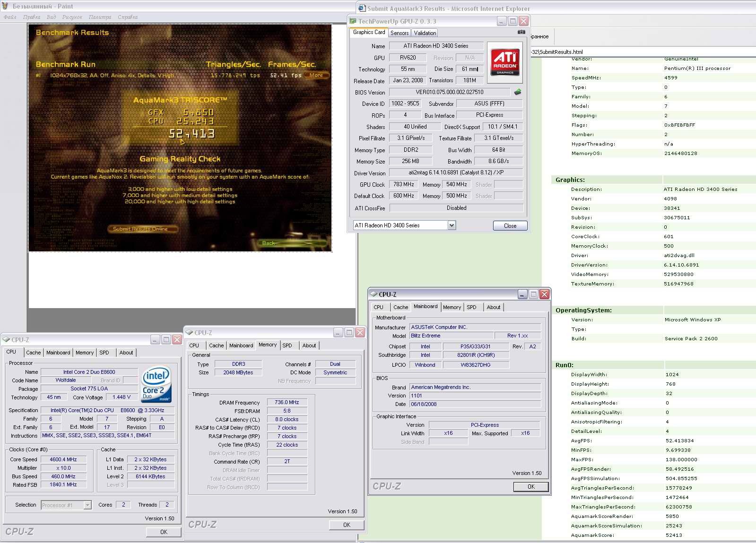Open the Справка menu in Paint
Viewport: 756px width, 543px height.
click(128, 17)
